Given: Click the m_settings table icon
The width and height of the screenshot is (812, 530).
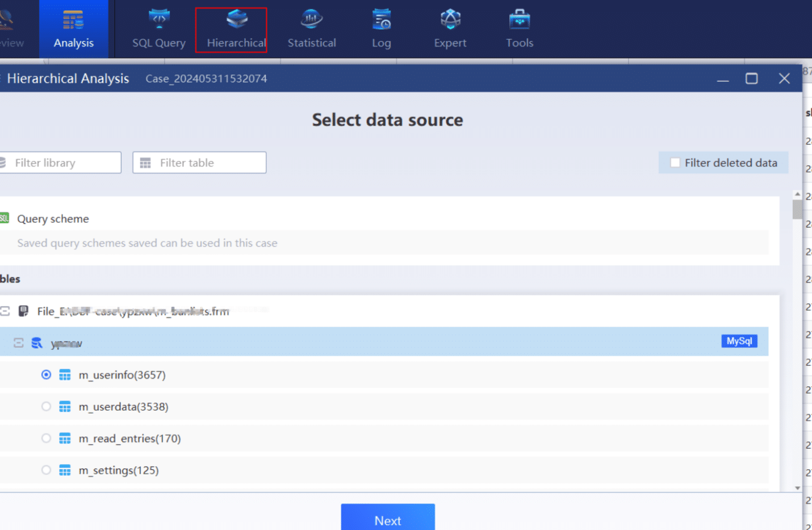Looking at the screenshot, I should pyautogui.click(x=65, y=470).
